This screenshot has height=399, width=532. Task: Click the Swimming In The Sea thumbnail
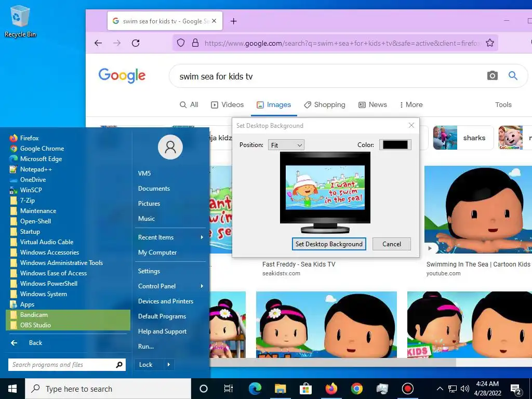click(x=478, y=209)
